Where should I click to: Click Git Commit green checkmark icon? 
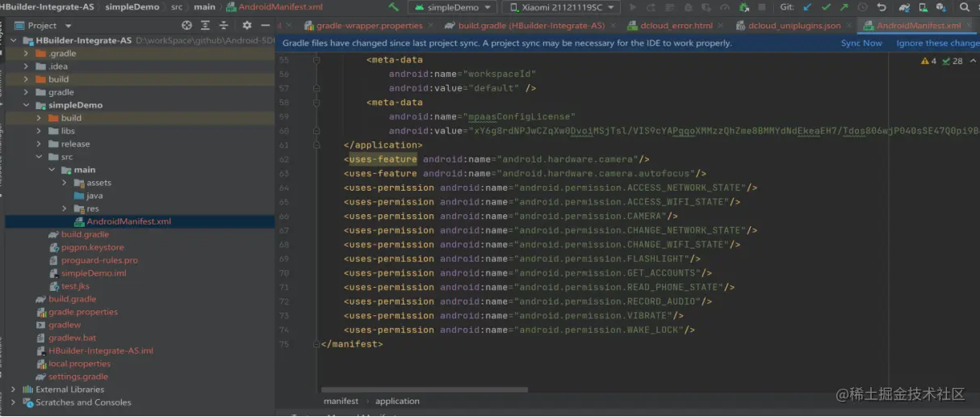click(826, 7)
